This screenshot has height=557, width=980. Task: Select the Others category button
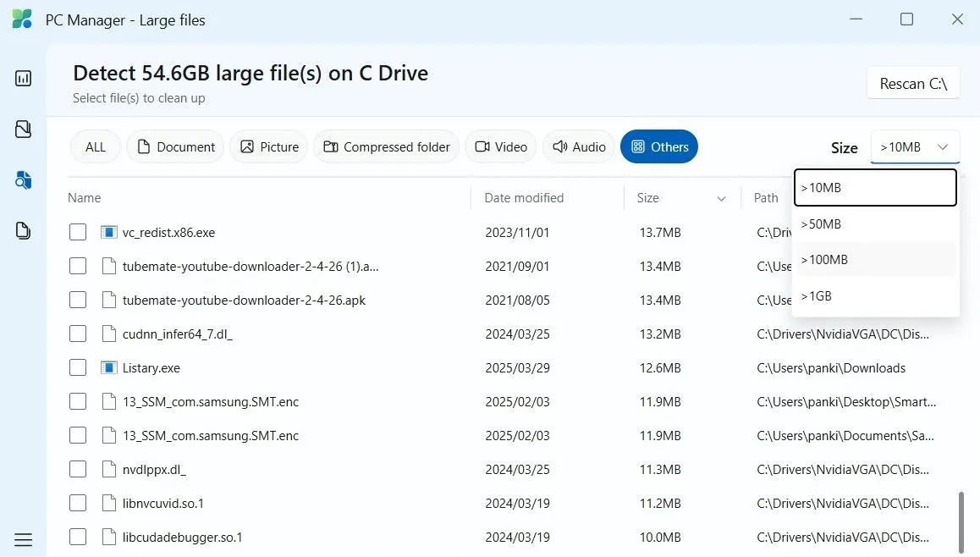pyautogui.click(x=659, y=146)
